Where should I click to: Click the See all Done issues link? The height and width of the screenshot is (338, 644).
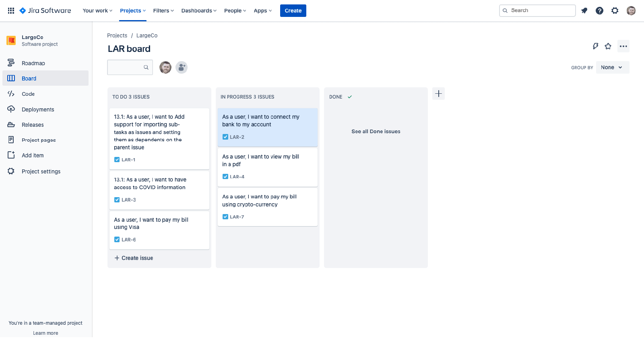[376, 132]
